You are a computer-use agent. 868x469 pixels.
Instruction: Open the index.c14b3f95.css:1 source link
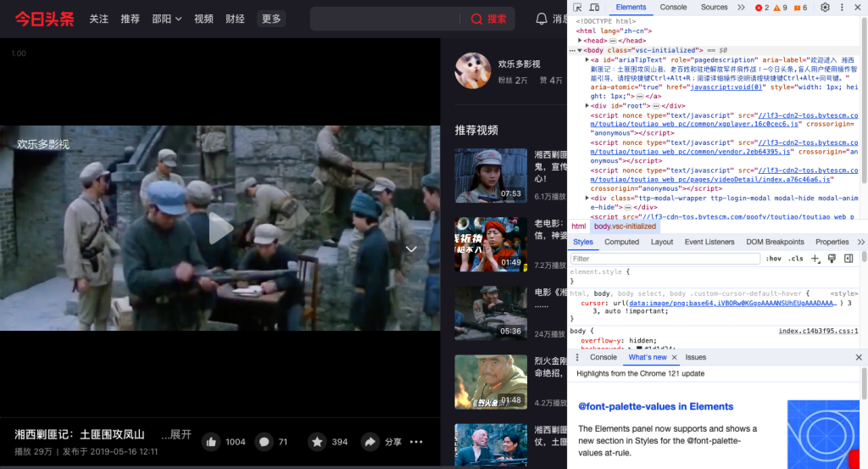coord(818,331)
